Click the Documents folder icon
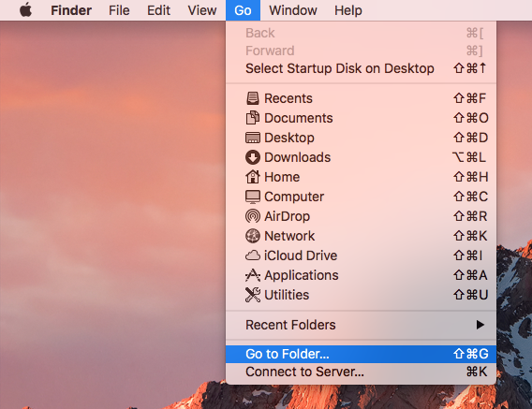The width and height of the screenshot is (532, 409). pyautogui.click(x=253, y=118)
